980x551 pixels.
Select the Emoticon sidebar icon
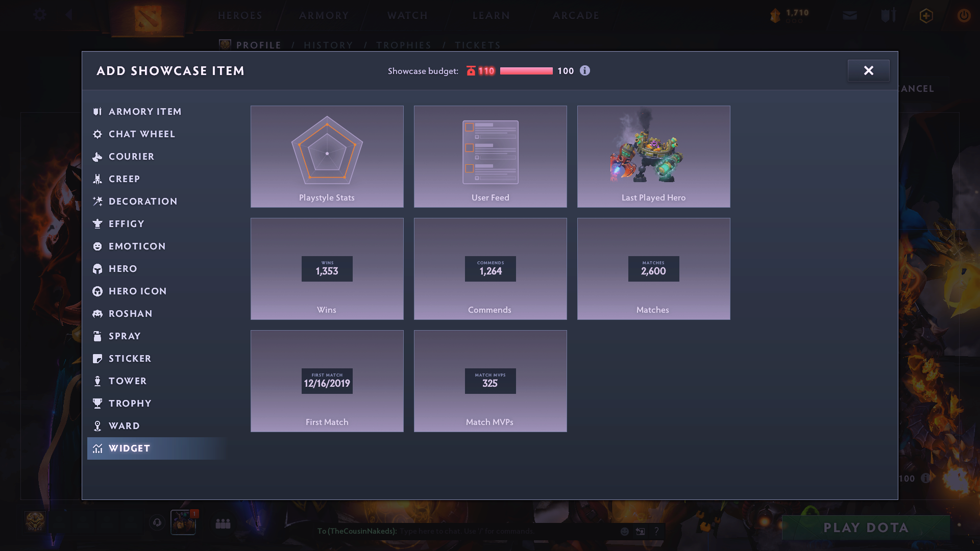tap(97, 246)
